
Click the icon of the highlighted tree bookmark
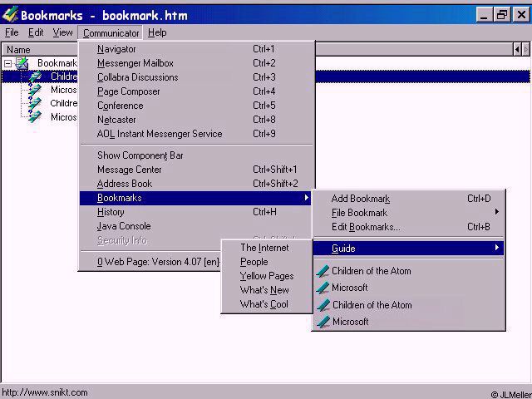click(x=35, y=76)
